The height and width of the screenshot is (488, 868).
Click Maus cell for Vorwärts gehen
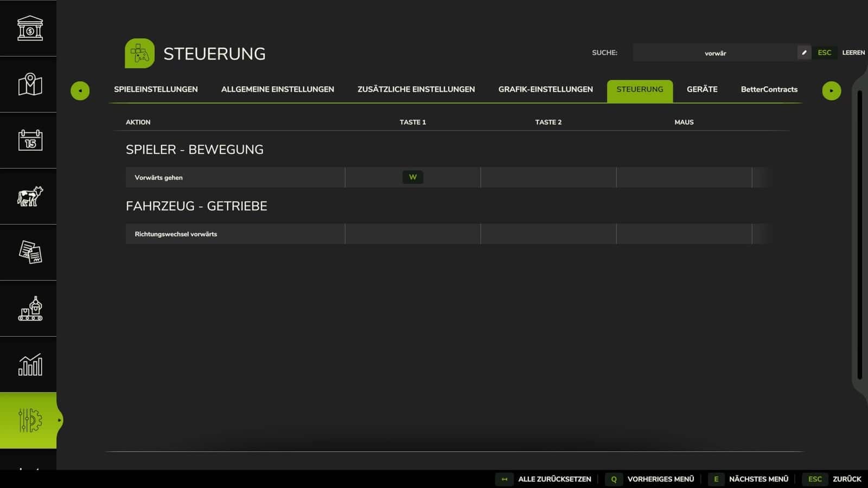pos(684,177)
